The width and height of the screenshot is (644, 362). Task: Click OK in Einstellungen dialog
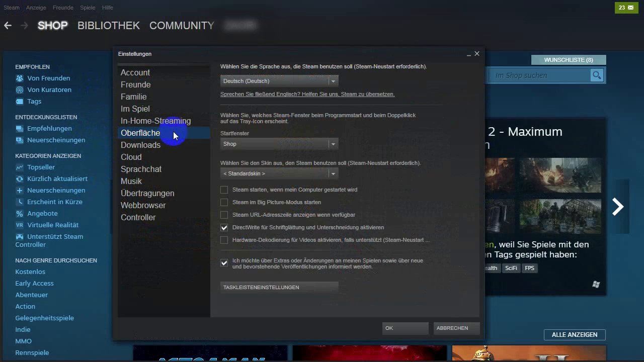[405, 328]
